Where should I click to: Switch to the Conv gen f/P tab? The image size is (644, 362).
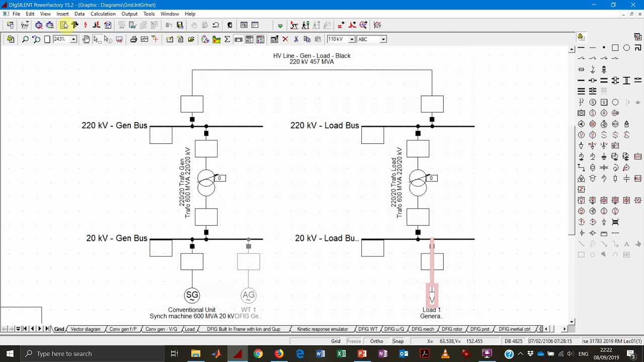123,329
